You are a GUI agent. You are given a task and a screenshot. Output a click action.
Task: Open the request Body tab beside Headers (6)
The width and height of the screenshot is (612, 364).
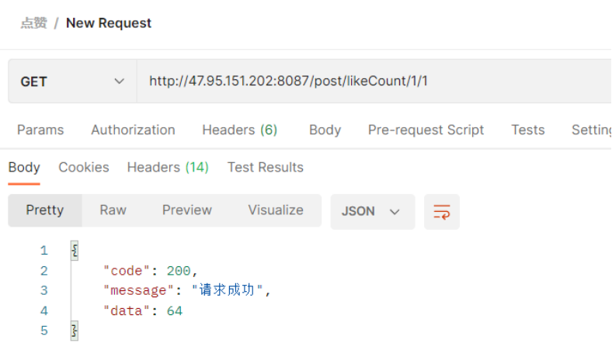[x=325, y=130]
